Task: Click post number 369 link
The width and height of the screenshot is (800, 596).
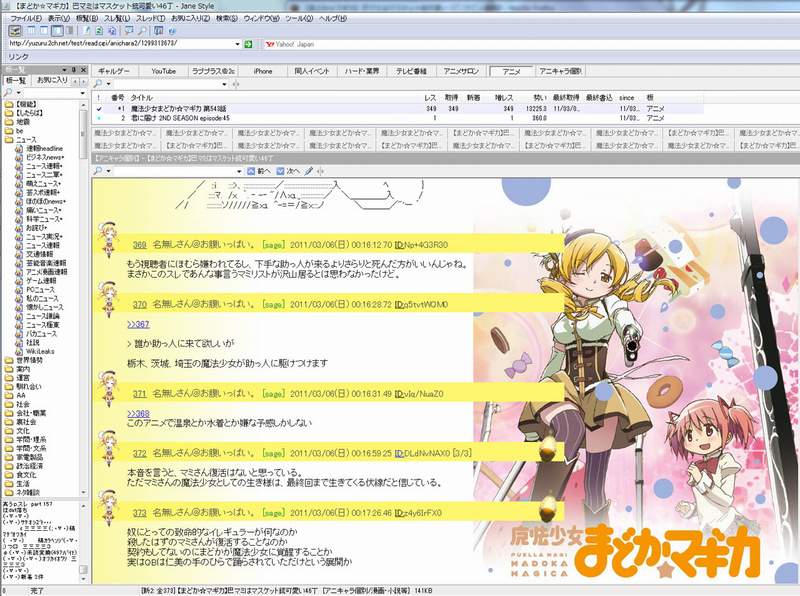Action: click(140, 245)
